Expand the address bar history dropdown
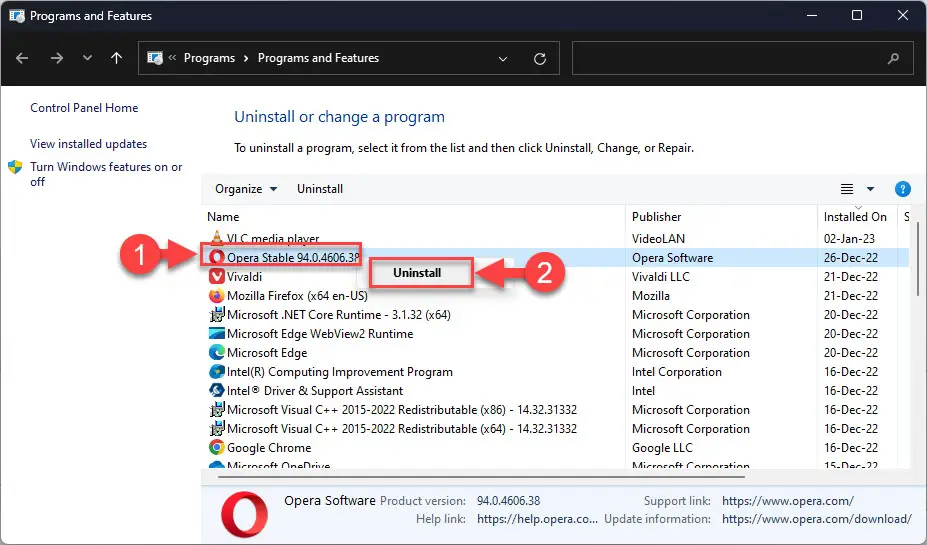This screenshot has width=927, height=545. point(503,59)
